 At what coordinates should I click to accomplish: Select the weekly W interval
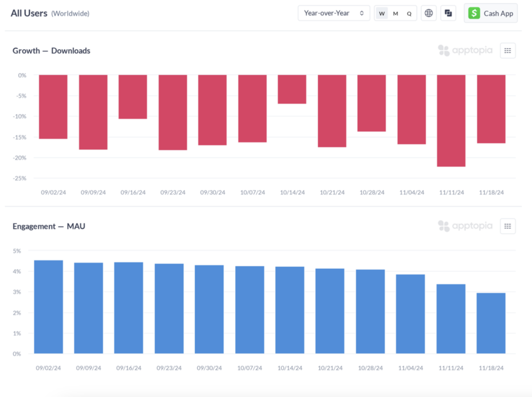point(382,13)
